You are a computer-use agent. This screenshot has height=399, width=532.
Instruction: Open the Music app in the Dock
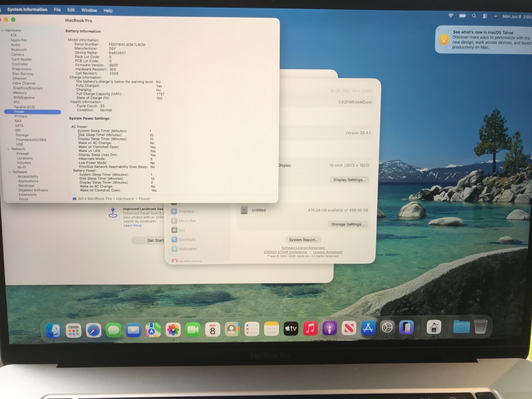[x=310, y=329]
